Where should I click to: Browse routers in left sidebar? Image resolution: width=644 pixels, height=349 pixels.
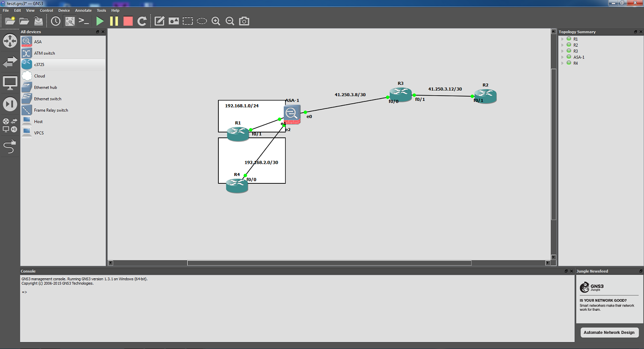tap(10, 41)
